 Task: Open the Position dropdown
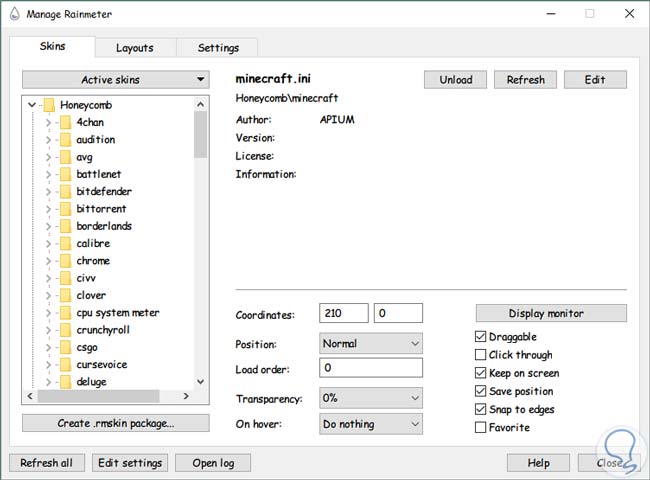[x=371, y=344]
